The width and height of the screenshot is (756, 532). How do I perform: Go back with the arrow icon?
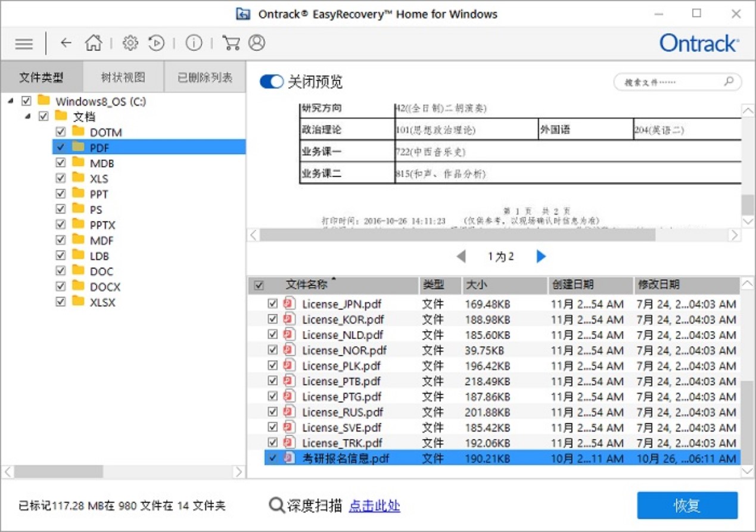(66, 43)
